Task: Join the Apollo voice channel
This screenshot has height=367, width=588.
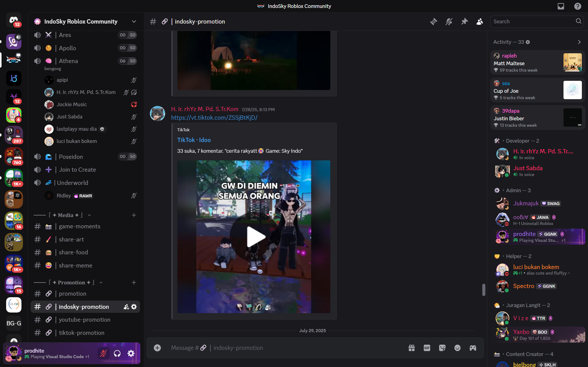Action: coord(85,48)
